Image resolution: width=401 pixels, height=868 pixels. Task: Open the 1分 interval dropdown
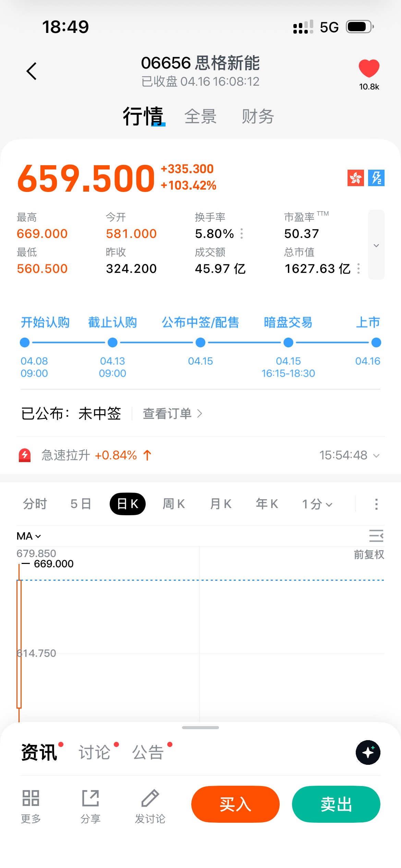317,504
